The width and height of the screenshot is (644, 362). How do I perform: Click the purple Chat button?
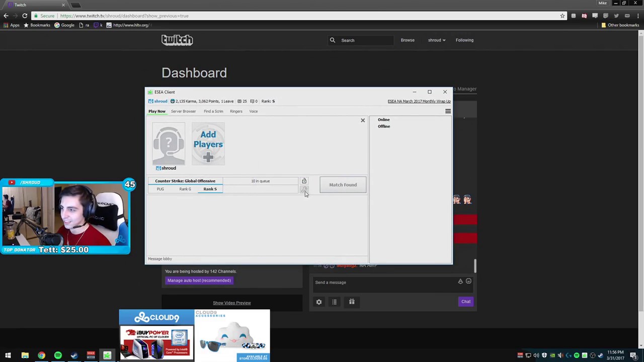466,302
